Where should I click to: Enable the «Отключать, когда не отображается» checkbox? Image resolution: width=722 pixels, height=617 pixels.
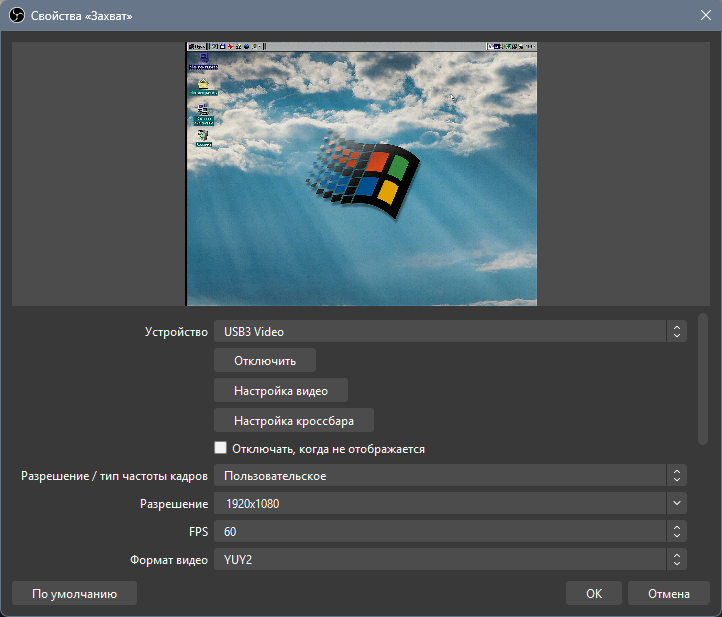221,448
